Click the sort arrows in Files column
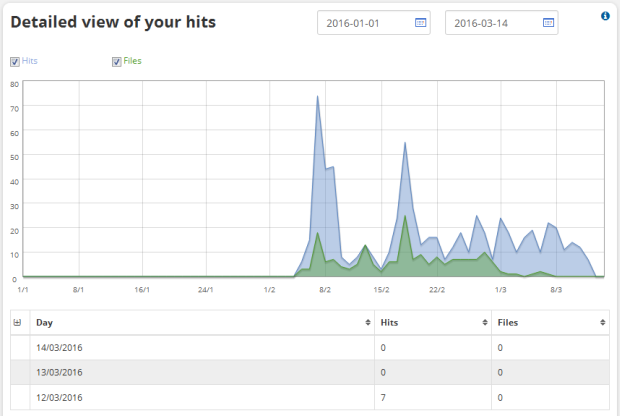This screenshot has width=620, height=416. tap(602, 323)
